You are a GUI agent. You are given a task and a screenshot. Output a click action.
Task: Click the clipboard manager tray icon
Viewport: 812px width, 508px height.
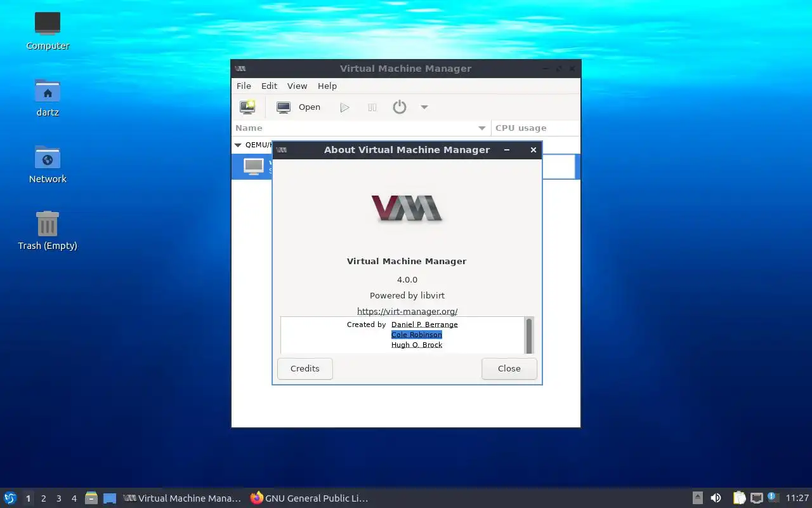[739, 498]
